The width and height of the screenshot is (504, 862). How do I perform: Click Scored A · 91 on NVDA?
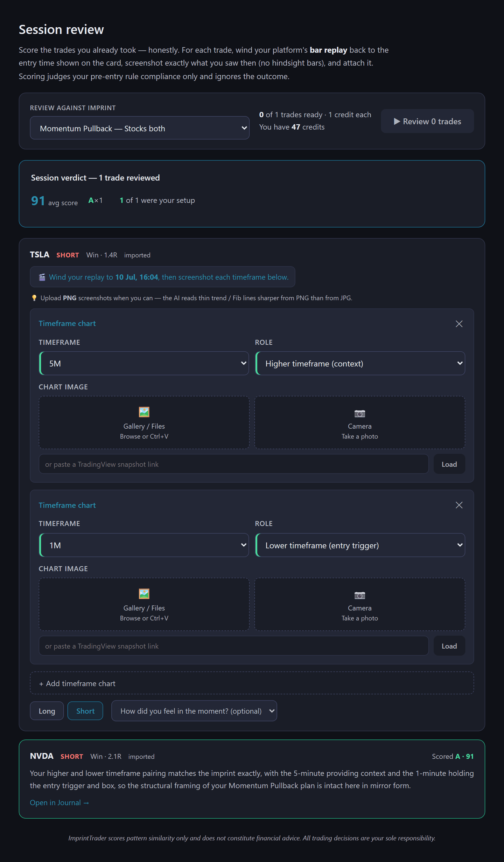click(x=453, y=756)
